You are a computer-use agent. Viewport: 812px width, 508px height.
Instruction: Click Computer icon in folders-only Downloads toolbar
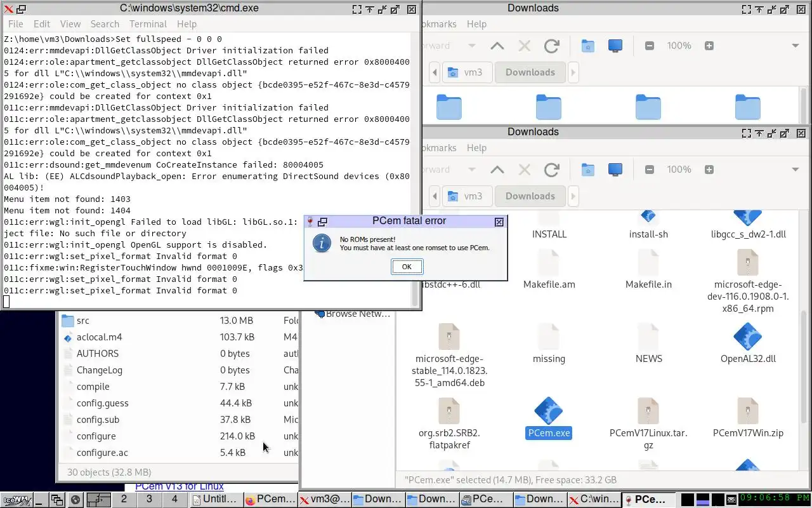coord(615,46)
